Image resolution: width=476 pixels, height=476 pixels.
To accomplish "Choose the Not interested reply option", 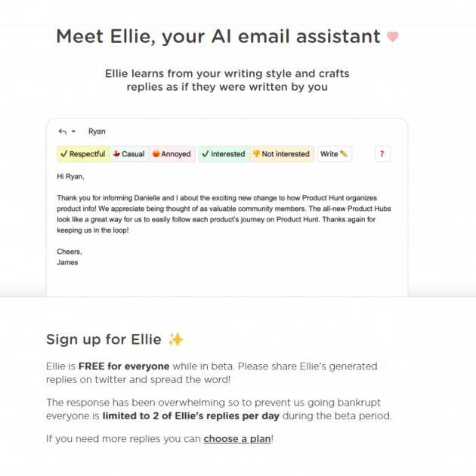I will [x=281, y=154].
